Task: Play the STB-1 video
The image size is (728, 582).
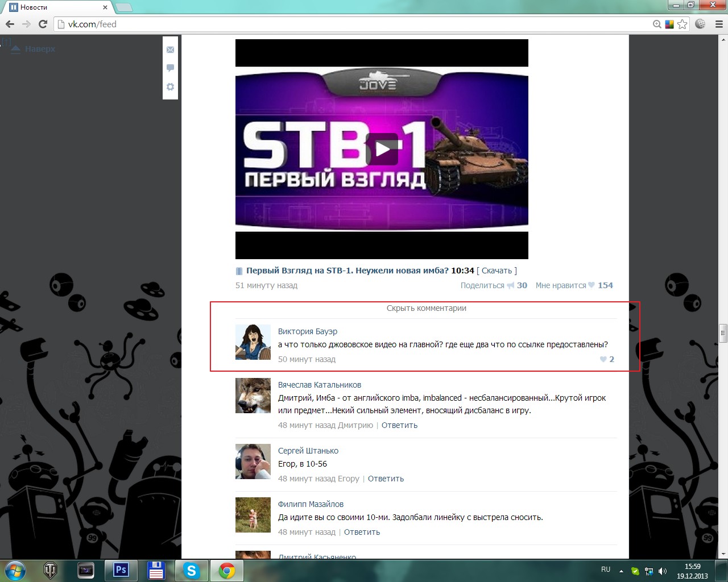Action: [x=382, y=149]
